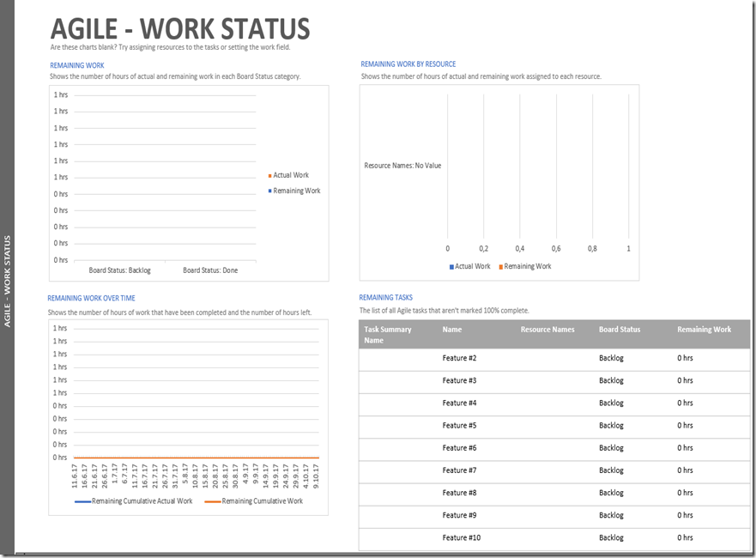Click the Task Summary Name column header

click(x=388, y=335)
